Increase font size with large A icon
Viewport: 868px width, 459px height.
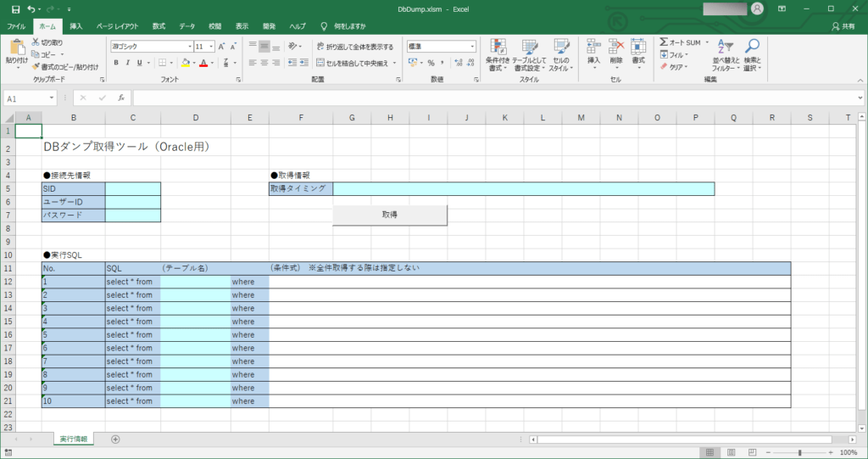221,47
